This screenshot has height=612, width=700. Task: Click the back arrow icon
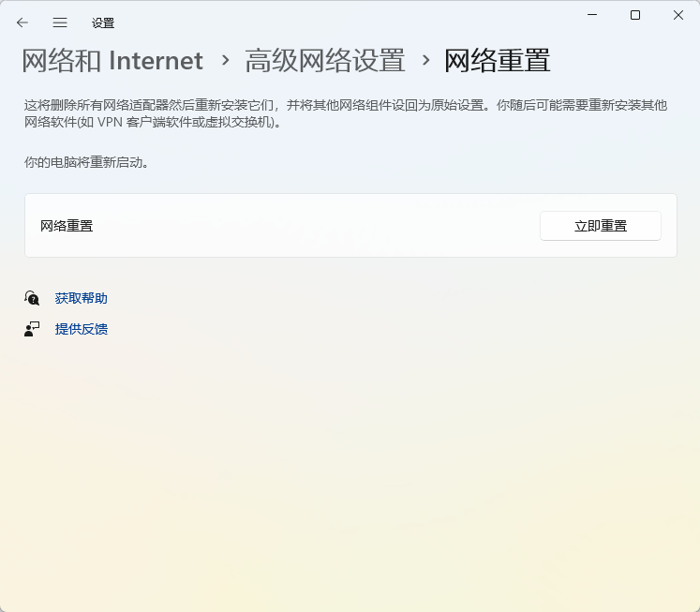click(x=22, y=22)
